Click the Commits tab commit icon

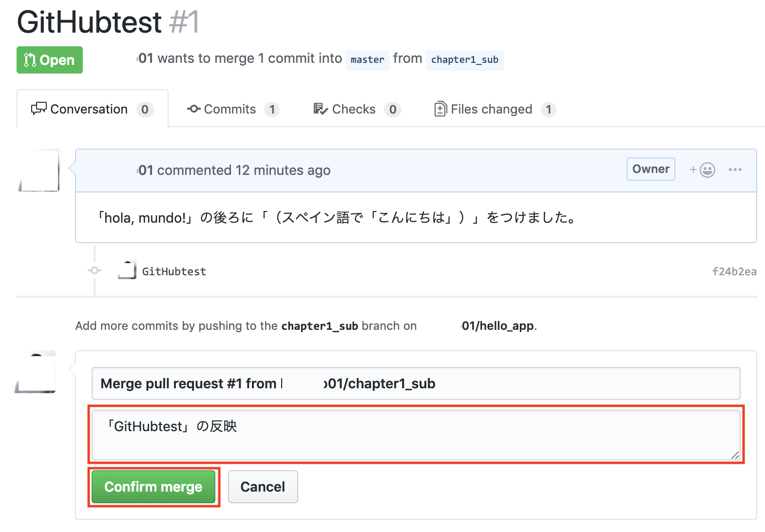pyautogui.click(x=193, y=109)
